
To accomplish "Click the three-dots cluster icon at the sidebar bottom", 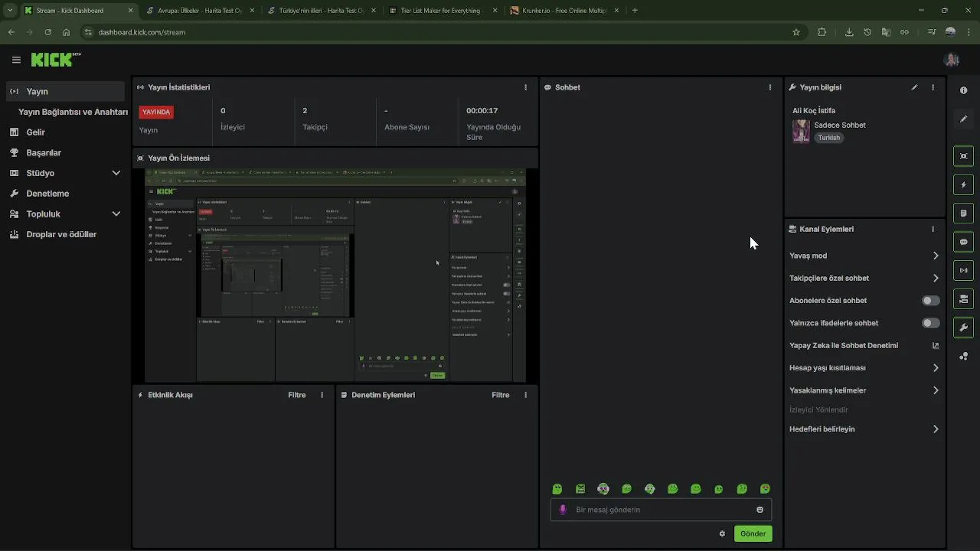I will click(x=963, y=356).
